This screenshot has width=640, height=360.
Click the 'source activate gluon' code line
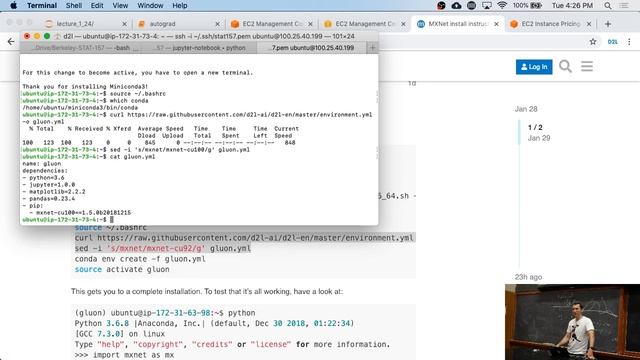[122, 269]
